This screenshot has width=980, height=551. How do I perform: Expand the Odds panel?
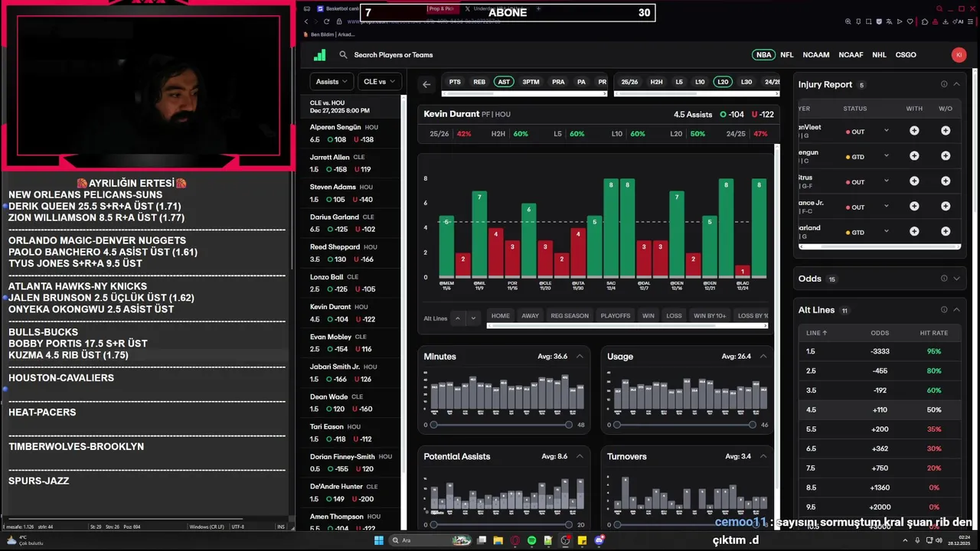click(956, 279)
